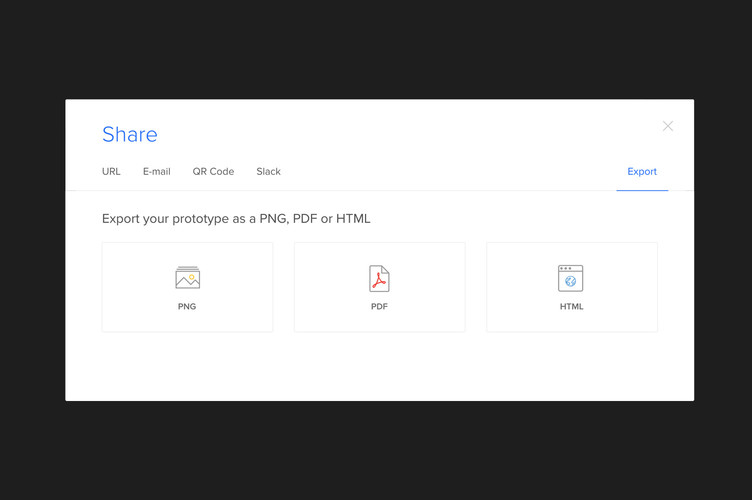Open the E-mail tab

157,172
